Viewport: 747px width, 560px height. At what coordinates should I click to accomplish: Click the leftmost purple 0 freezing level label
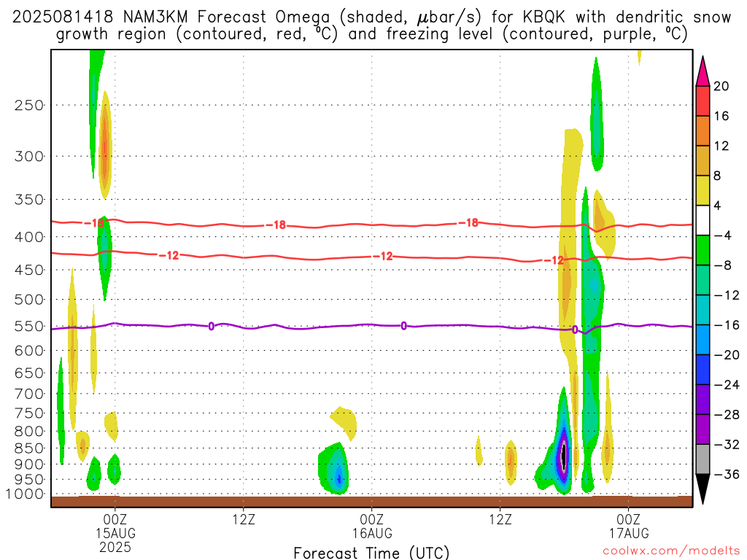pyautogui.click(x=212, y=327)
